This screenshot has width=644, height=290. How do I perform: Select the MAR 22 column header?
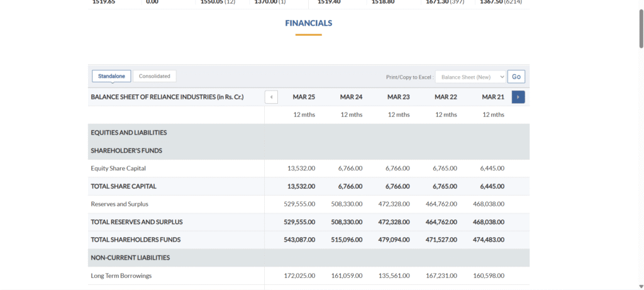[x=445, y=97]
